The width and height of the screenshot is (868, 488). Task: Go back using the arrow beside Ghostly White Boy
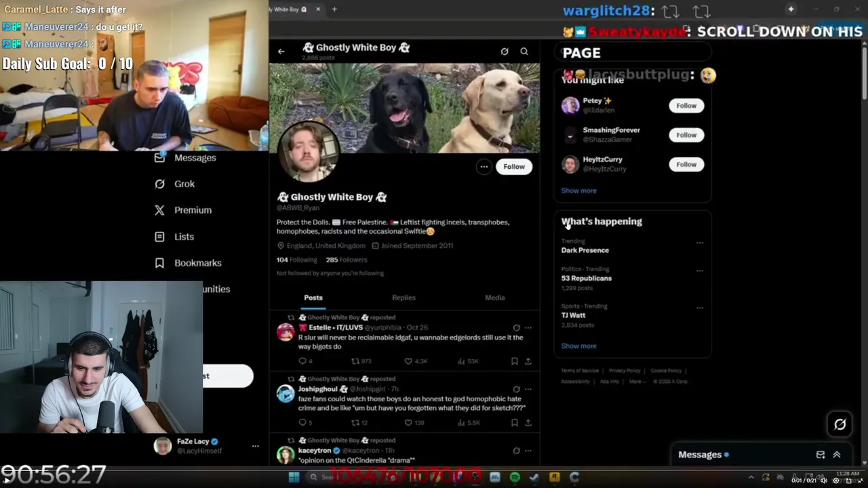(281, 52)
